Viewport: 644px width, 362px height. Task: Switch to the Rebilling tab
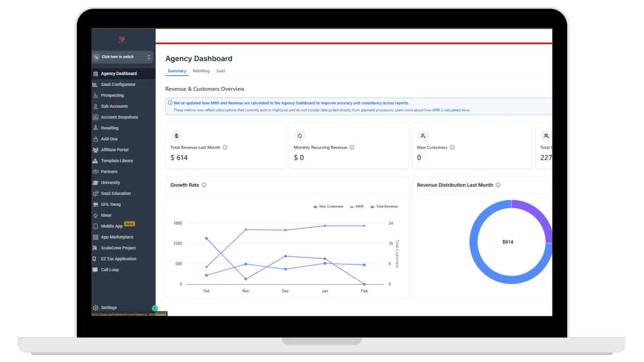201,71
